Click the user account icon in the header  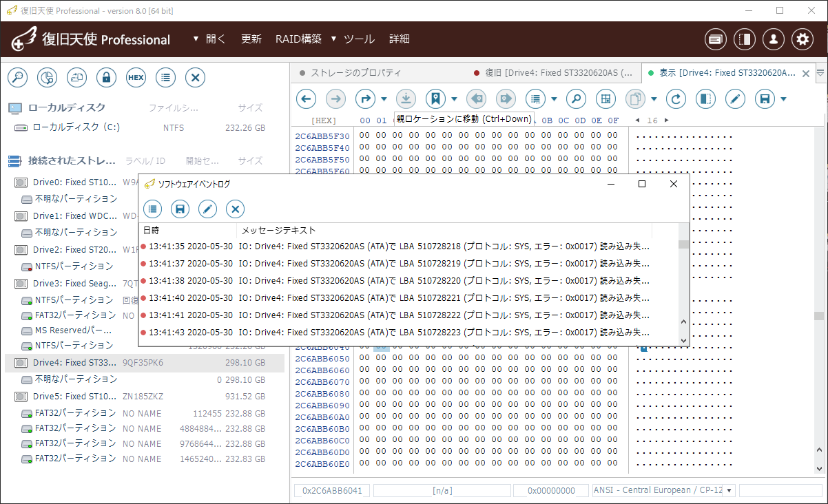tap(774, 39)
